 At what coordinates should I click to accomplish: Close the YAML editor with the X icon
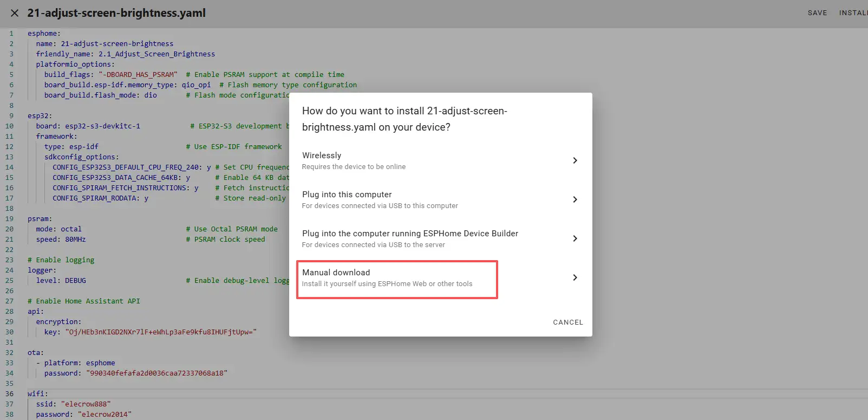[15, 13]
